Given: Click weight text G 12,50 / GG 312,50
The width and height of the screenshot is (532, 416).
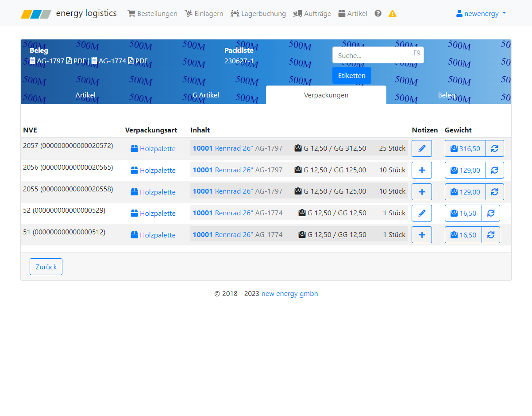Looking at the screenshot, I should [x=331, y=148].
